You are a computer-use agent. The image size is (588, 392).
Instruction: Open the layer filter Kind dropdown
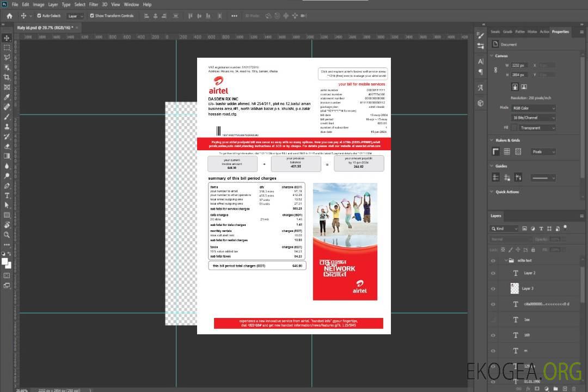point(504,229)
